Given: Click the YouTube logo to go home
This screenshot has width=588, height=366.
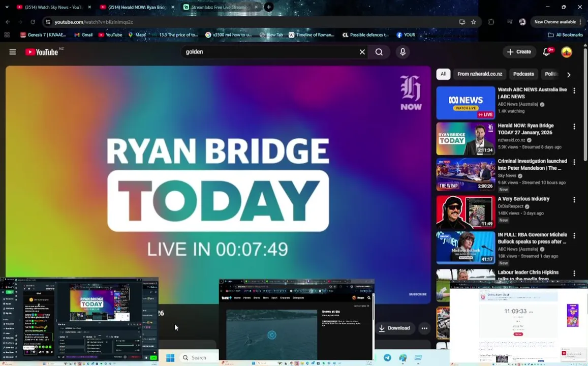Looking at the screenshot, I should click(42, 52).
